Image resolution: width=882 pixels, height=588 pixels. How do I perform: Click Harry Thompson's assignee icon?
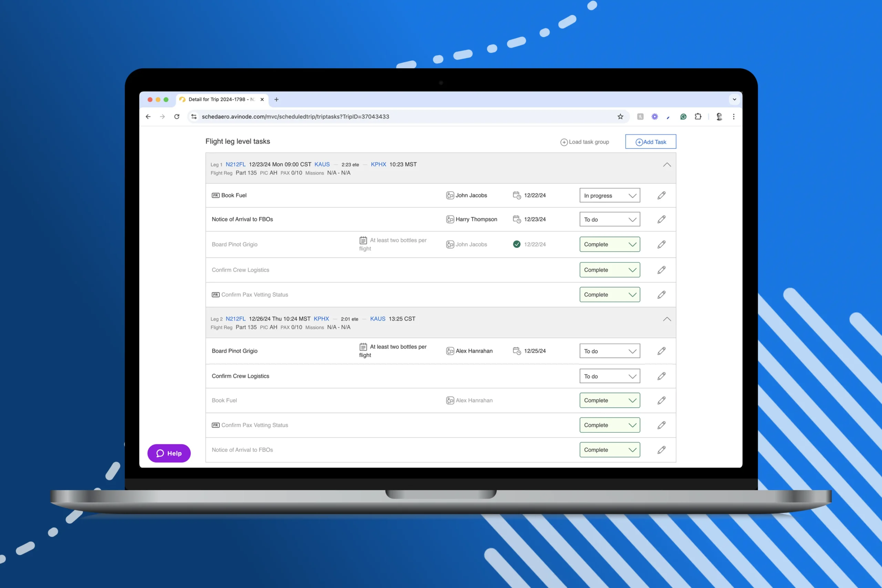tap(450, 219)
